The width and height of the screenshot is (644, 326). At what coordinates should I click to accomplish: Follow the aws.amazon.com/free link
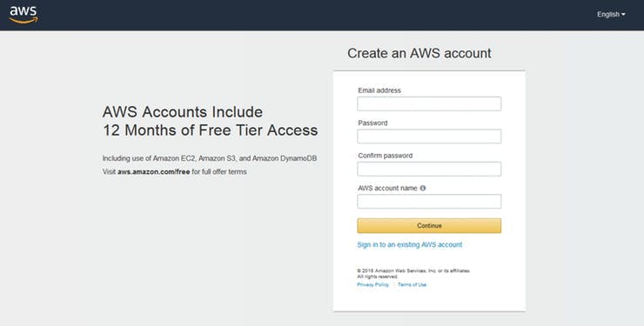click(x=154, y=172)
